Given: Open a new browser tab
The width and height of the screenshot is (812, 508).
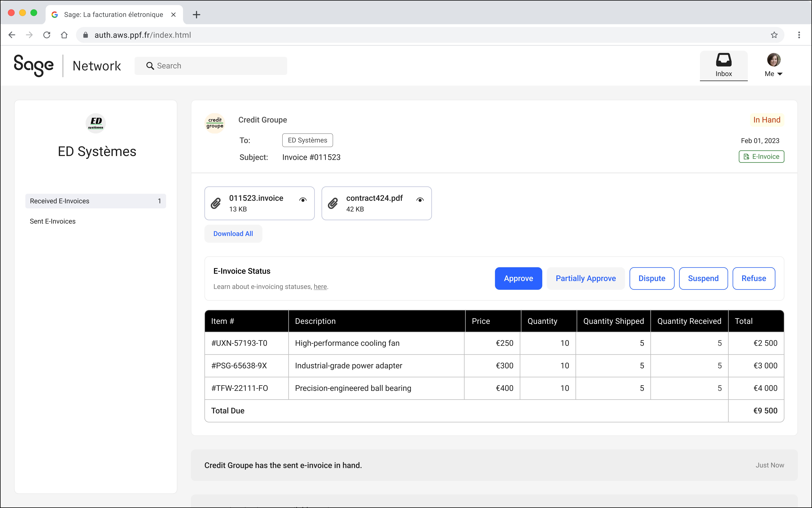Looking at the screenshot, I should point(197,15).
